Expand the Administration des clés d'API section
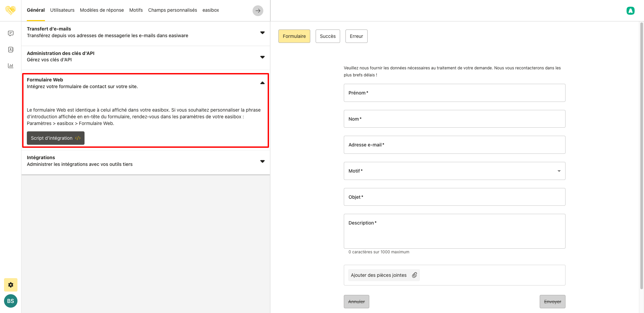The height and width of the screenshot is (313, 644). (262, 57)
